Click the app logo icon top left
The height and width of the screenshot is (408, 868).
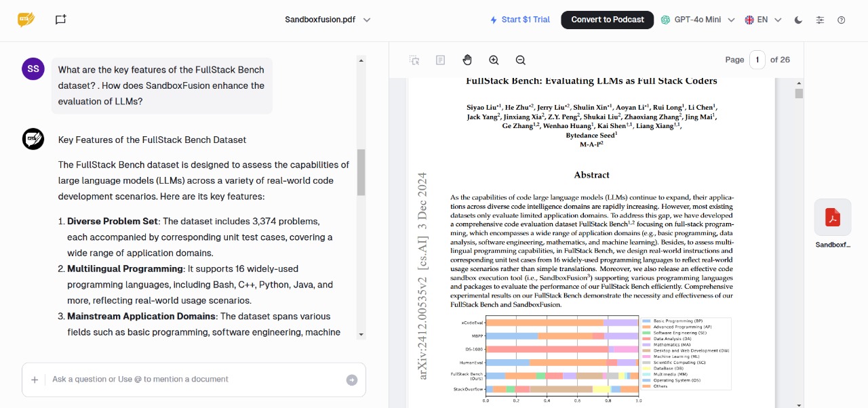tap(26, 20)
